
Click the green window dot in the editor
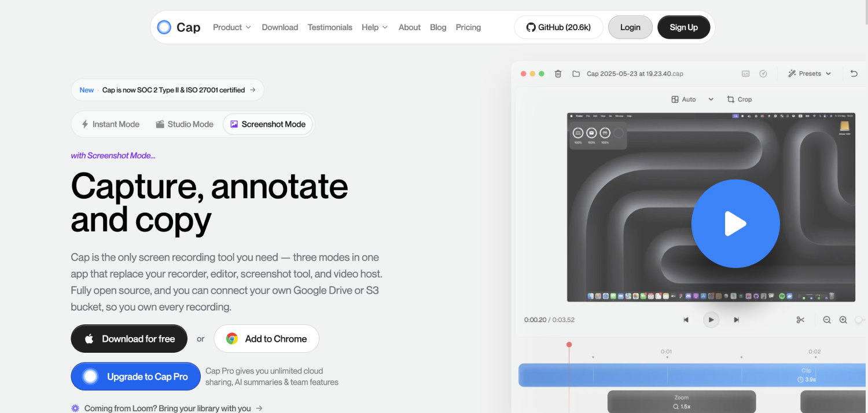(x=542, y=74)
